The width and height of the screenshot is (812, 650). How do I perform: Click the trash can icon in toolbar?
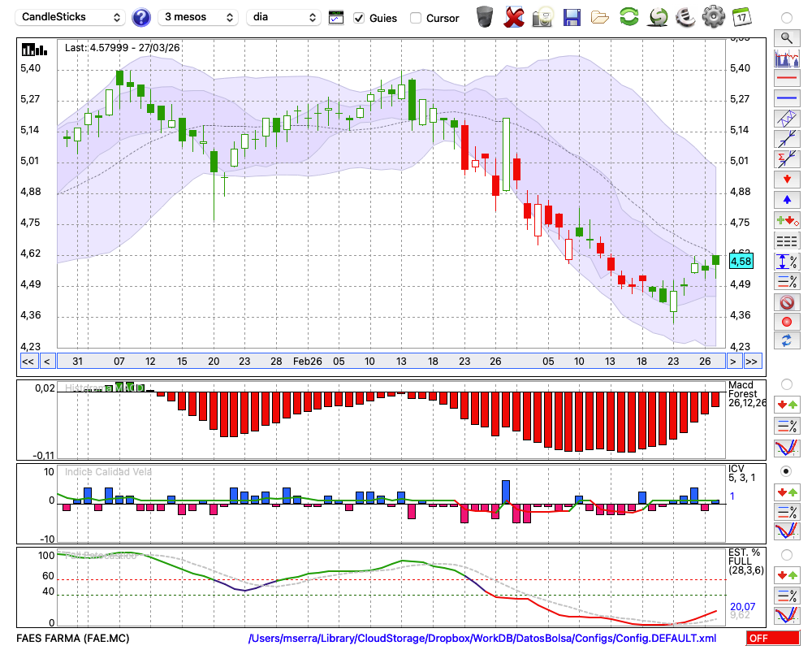click(x=485, y=16)
